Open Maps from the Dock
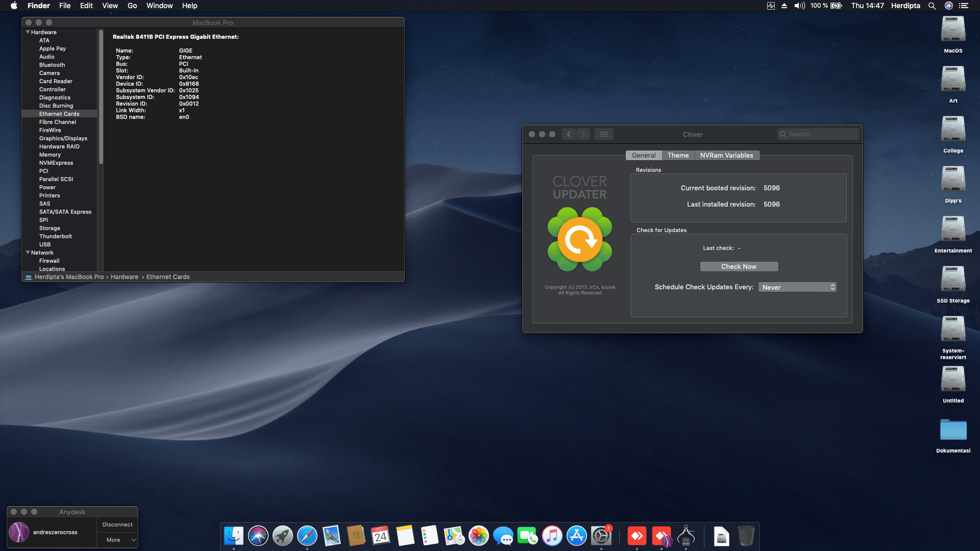This screenshot has width=980, height=551. pos(454,536)
